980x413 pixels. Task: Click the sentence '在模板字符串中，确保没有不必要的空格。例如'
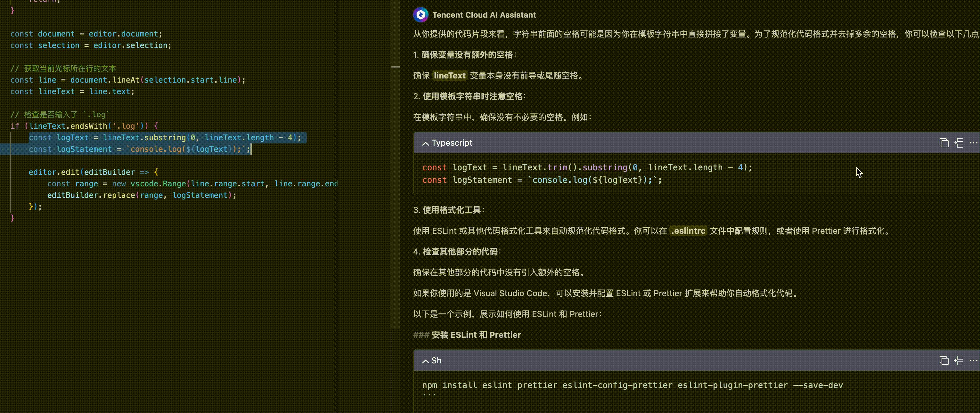(x=502, y=117)
